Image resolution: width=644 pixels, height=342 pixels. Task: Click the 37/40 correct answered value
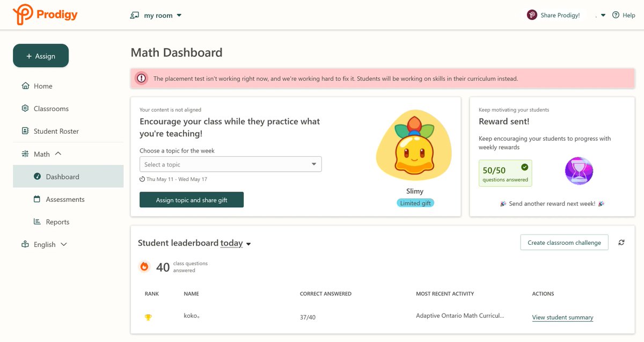(308, 317)
